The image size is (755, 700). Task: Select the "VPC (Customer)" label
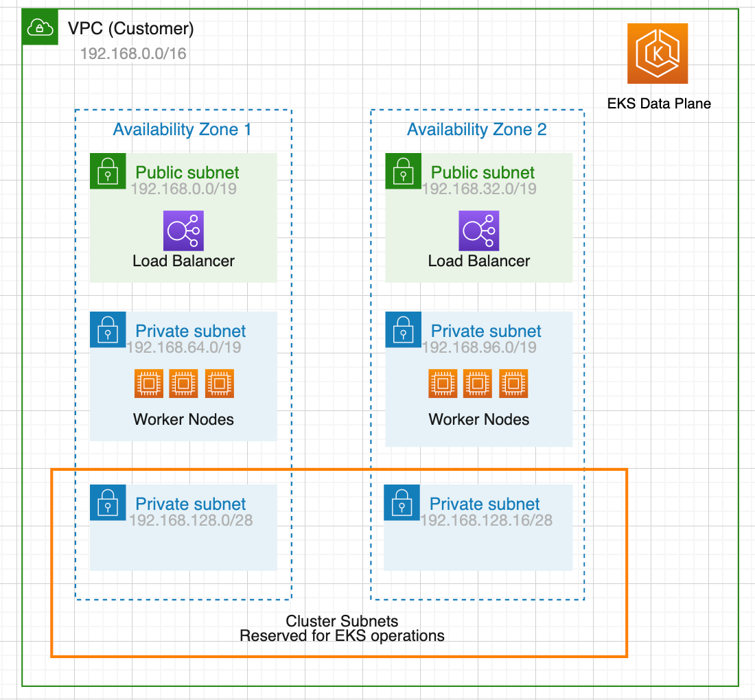(130, 29)
